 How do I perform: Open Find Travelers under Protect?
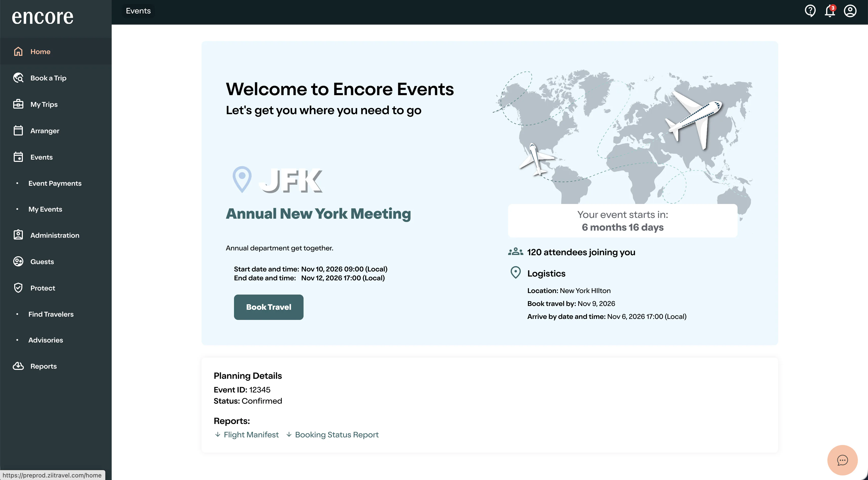51,314
